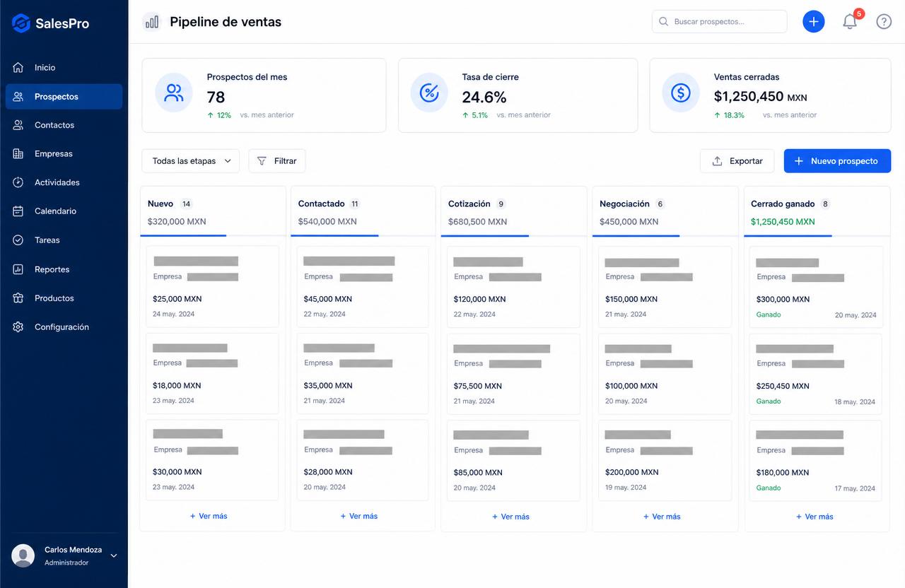Click the Exportar button
The height and width of the screenshot is (588, 905).
coord(737,161)
